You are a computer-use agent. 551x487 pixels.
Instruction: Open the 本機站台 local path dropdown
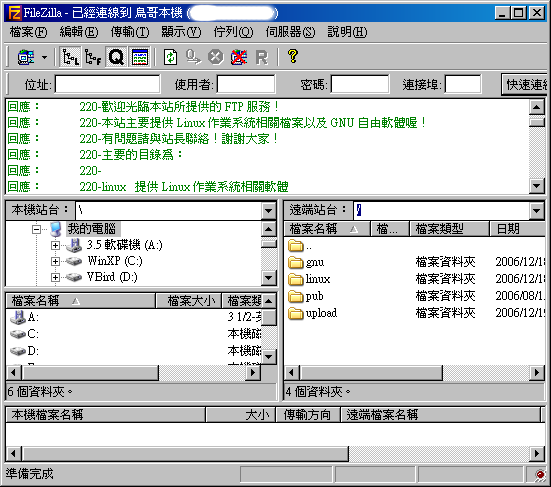(268, 211)
